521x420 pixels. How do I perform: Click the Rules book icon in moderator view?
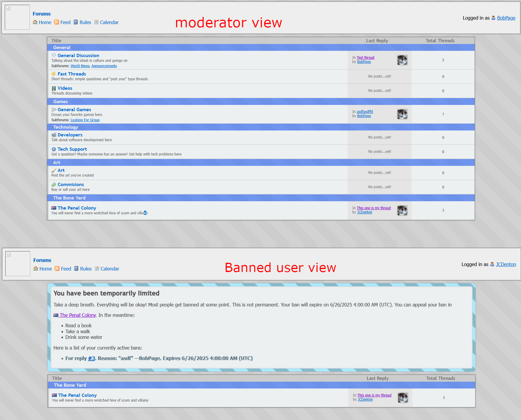pos(76,22)
